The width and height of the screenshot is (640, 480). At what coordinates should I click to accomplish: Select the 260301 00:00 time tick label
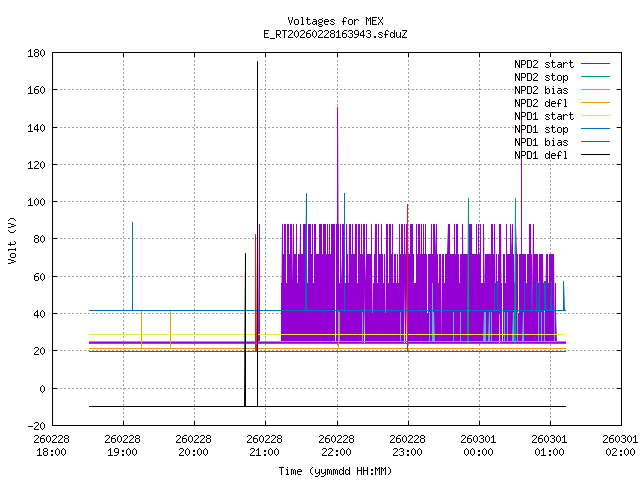point(479,445)
